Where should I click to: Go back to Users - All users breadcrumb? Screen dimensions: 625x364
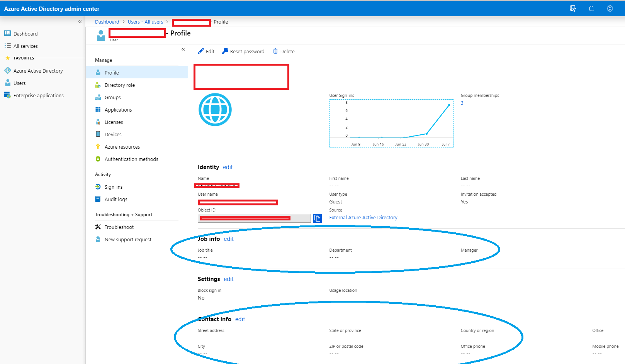(145, 22)
